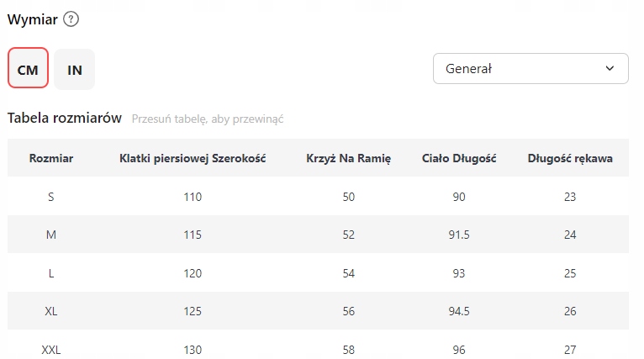The width and height of the screenshot is (644, 359).
Task: Click the body length value 91.5
Action: (459, 235)
